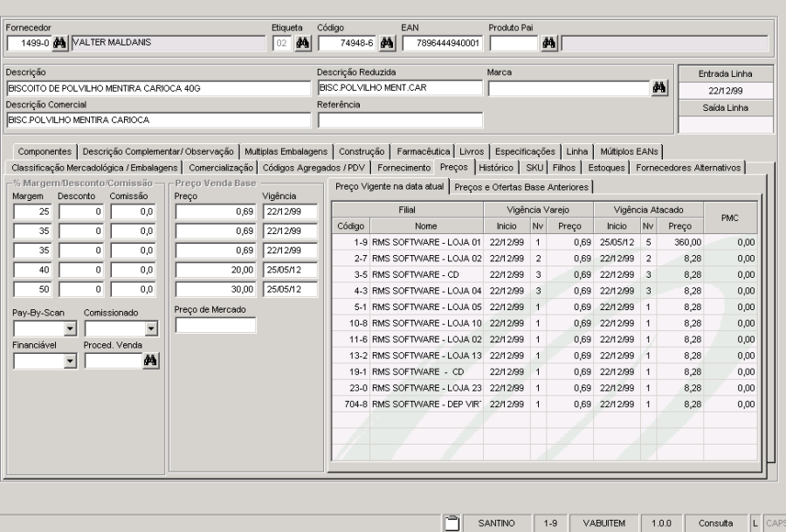
Task: Select row RMS SOFTWARE - LOJA 23
Action: [544, 388]
